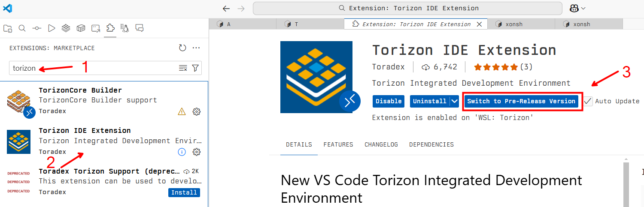Click the Copilot icon in title bar

click(x=574, y=8)
